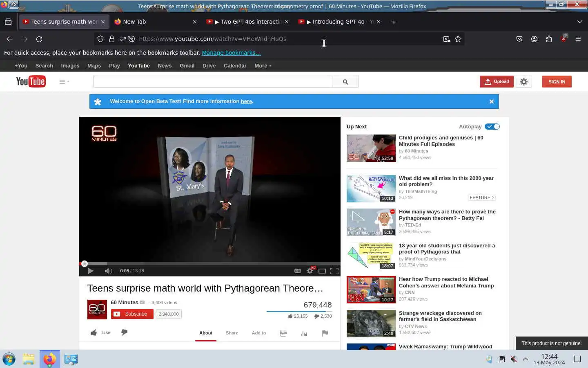Screen dimensions: 588x368
Task: Open the 'here' link in beta banner
Action: tap(246, 101)
